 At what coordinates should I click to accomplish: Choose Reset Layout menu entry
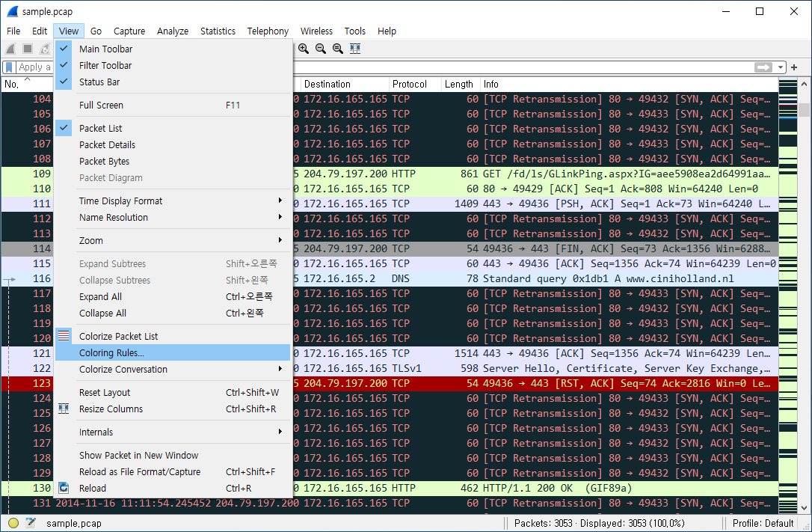click(x=171, y=392)
